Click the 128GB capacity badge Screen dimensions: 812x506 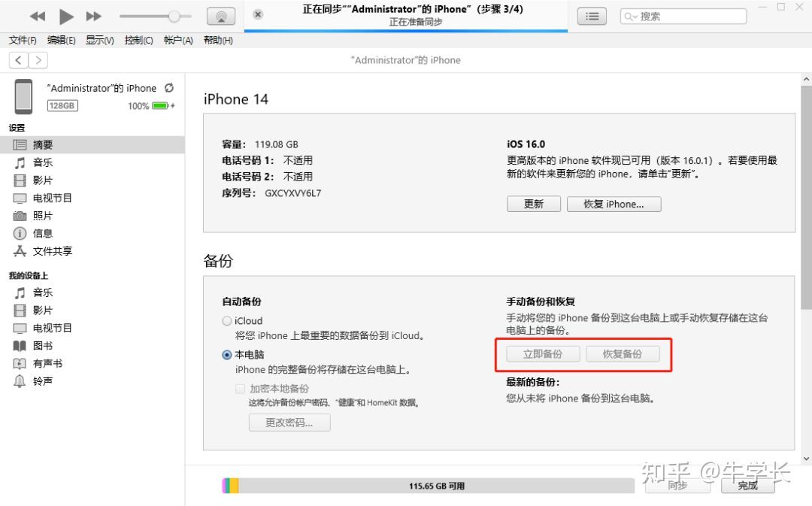click(x=62, y=106)
